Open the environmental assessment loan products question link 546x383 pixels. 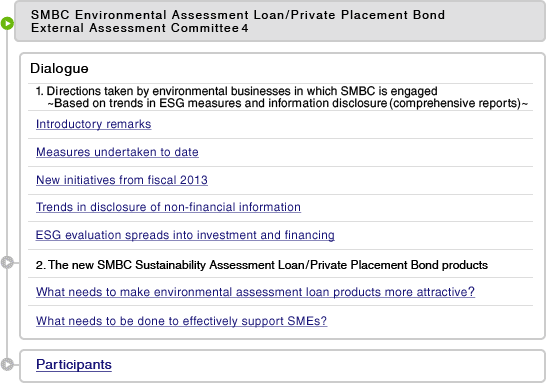(255, 292)
